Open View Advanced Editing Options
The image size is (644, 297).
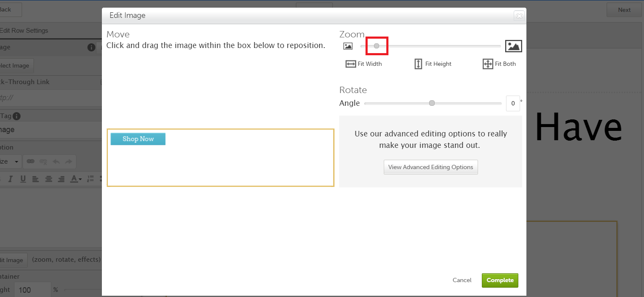point(430,167)
